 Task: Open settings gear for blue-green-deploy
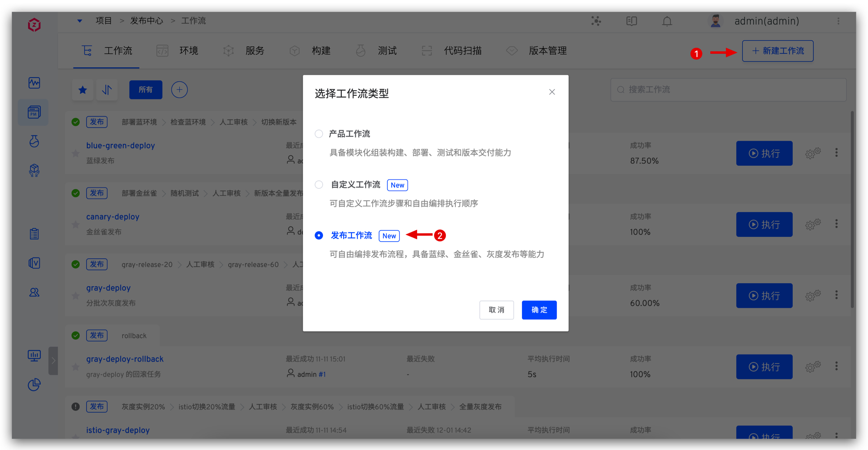coord(813,153)
